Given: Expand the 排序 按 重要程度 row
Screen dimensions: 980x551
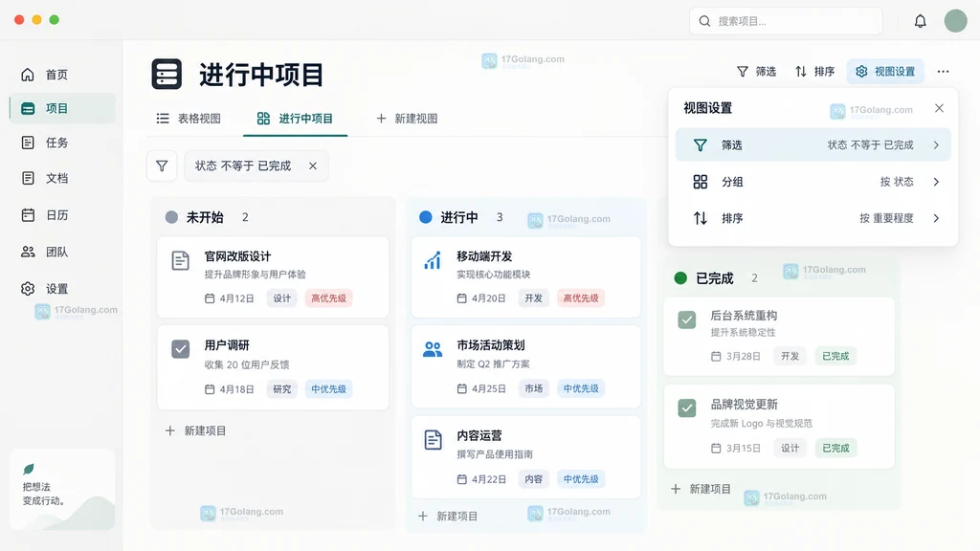Looking at the screenshot, I should coord(813,218).
